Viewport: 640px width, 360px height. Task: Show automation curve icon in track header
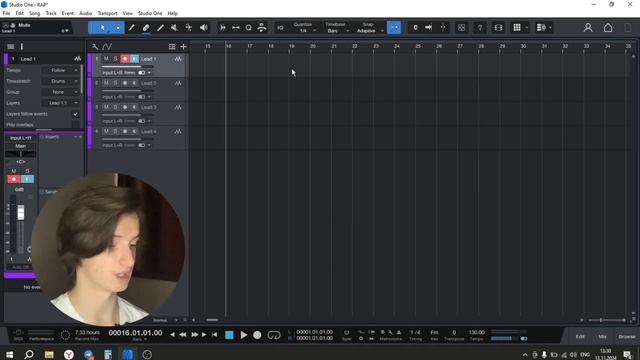[x=107, y=47]
